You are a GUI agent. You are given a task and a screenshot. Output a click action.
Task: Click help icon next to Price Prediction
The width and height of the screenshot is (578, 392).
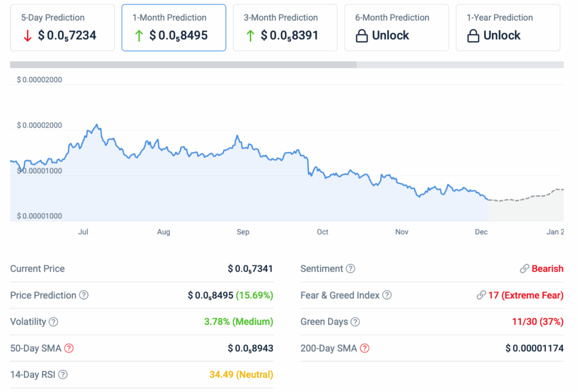[x=84, y=295]
